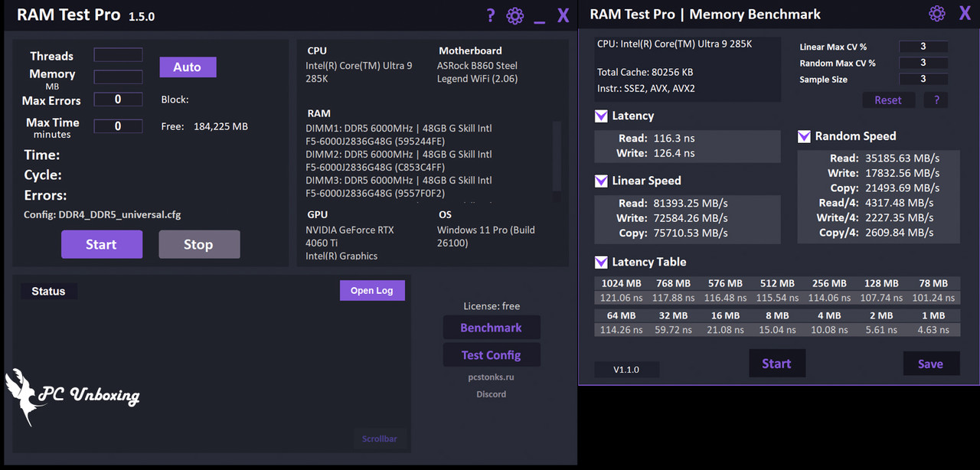Select the DIMM2 DDR5 6000MHz entry
980x470 pixels.
coord(399,161)
